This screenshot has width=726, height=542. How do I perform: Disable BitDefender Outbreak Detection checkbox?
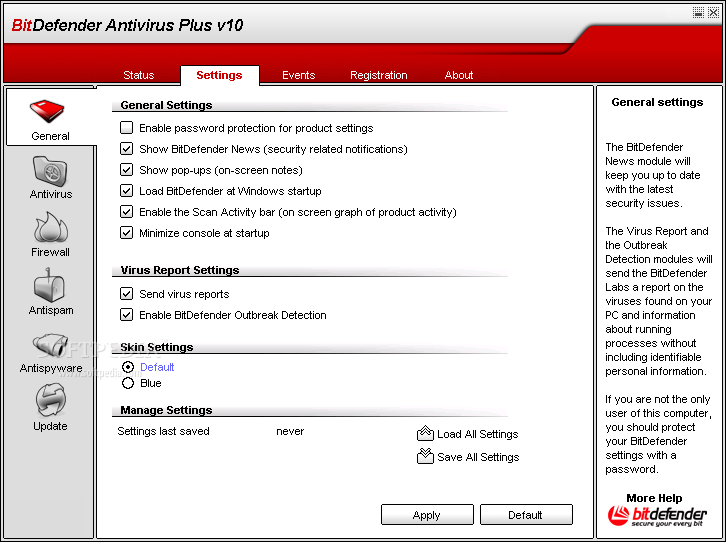pos(126,315)
